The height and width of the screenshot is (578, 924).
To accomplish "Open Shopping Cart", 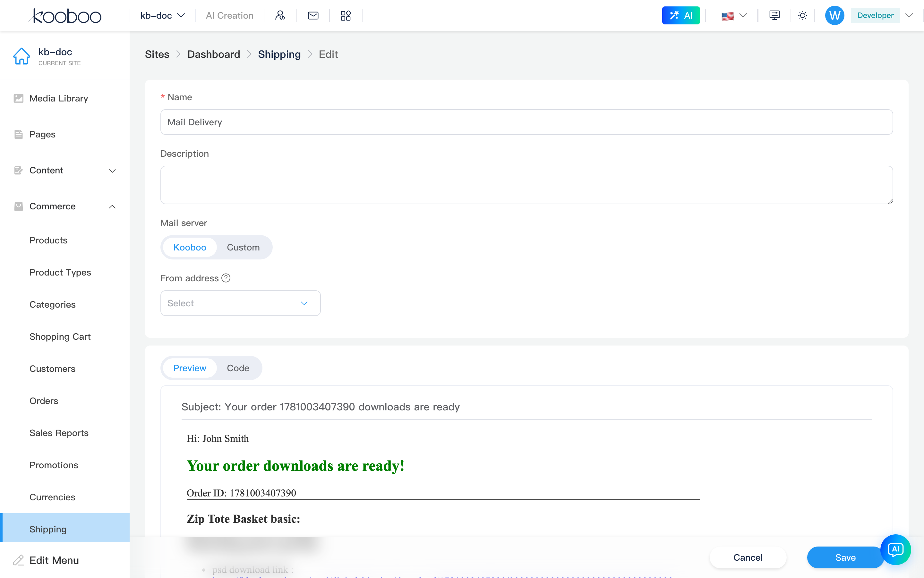I will pyautogui.click(x=60, y=337).
